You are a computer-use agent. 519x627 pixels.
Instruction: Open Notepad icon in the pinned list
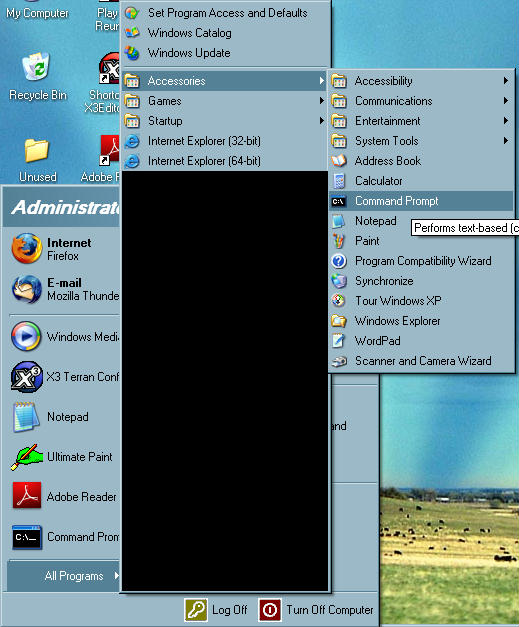click(26, 417)
